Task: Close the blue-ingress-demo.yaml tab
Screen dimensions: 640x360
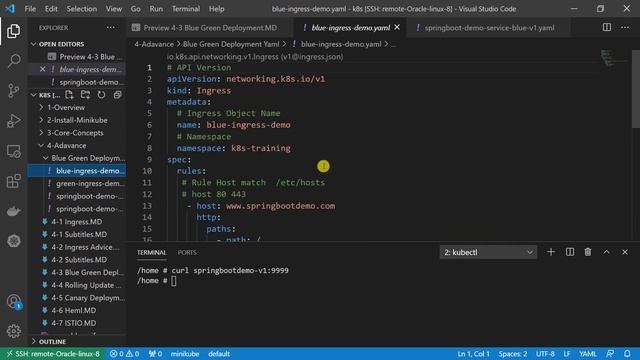Action: (397, 27)
